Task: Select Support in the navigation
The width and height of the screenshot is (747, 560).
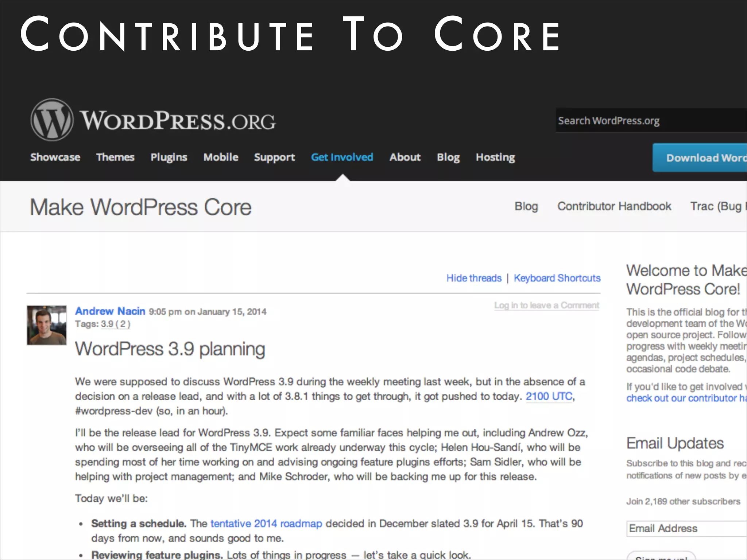Action: point(274,157)
